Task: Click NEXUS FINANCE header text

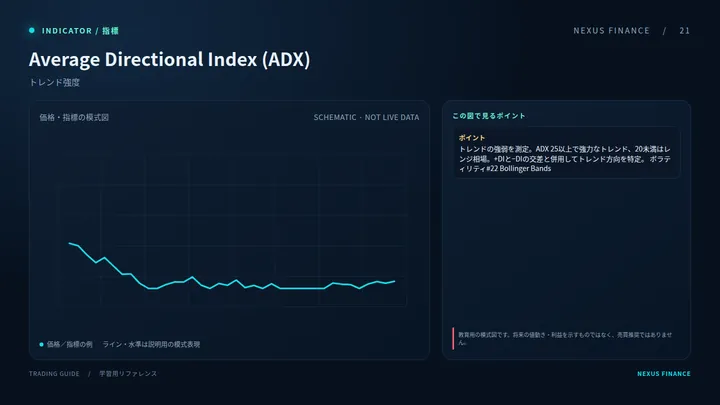Action: coord(611,31)
